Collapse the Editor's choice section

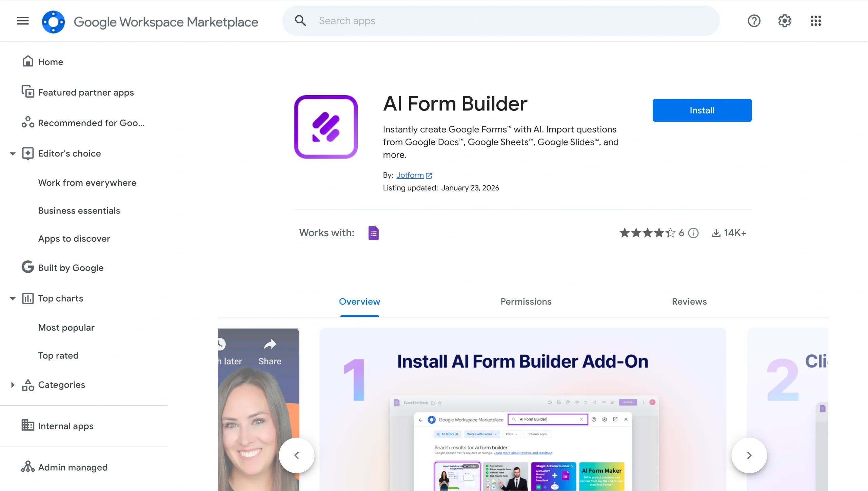pos(12,154)
